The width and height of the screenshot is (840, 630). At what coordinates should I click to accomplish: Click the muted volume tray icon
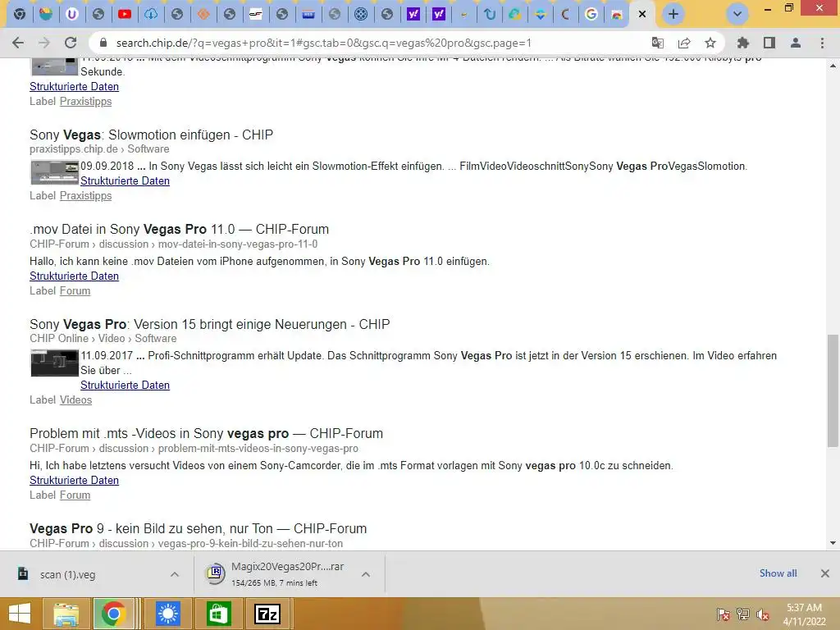coord(763,614)
